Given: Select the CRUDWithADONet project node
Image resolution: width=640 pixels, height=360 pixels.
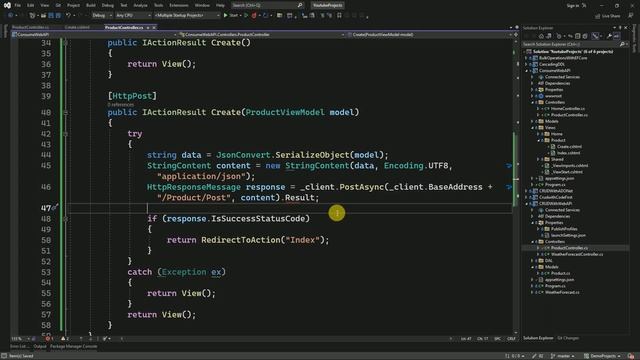Looking at the screenshot, I should point(556,191).
